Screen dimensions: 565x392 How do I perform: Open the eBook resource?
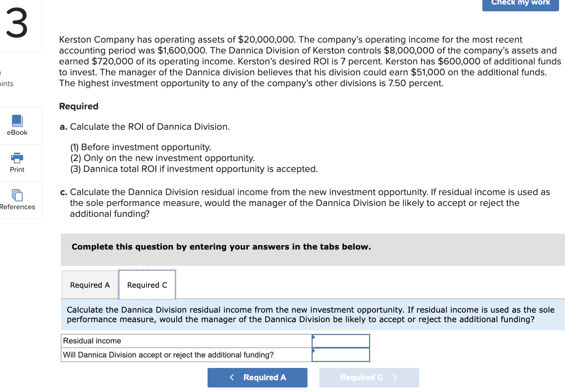tap(17, 126)
